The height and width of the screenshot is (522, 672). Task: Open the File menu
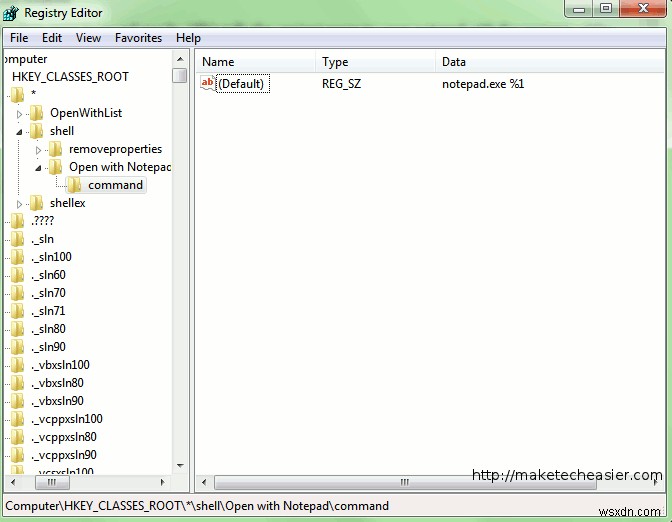[x=19, y=38]
